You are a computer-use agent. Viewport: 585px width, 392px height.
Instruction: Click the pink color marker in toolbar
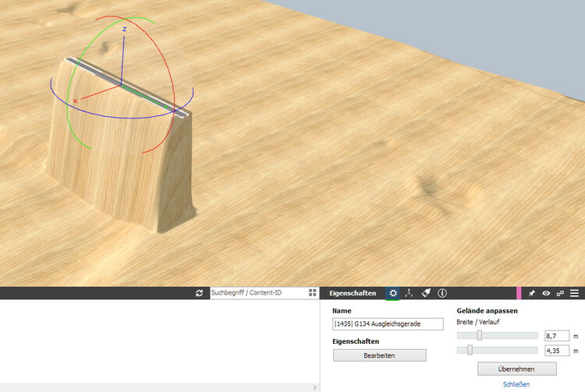coord(519,293)
